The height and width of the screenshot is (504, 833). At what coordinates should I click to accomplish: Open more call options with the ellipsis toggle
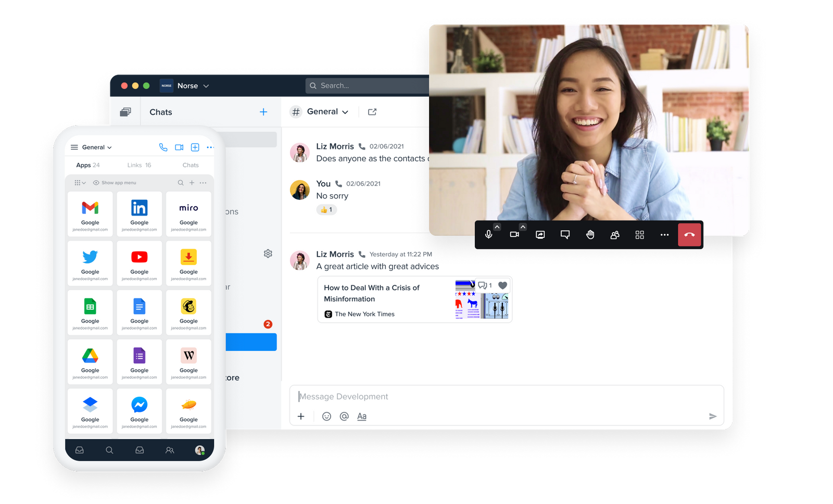664,234
